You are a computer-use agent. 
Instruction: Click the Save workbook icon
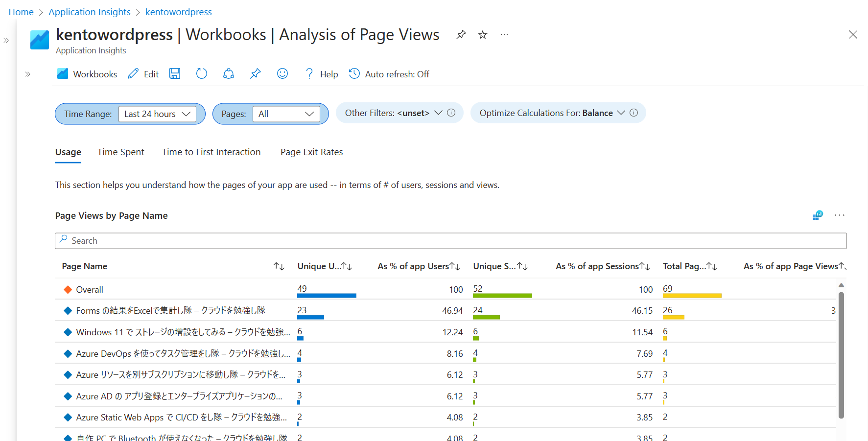point(175,74)
